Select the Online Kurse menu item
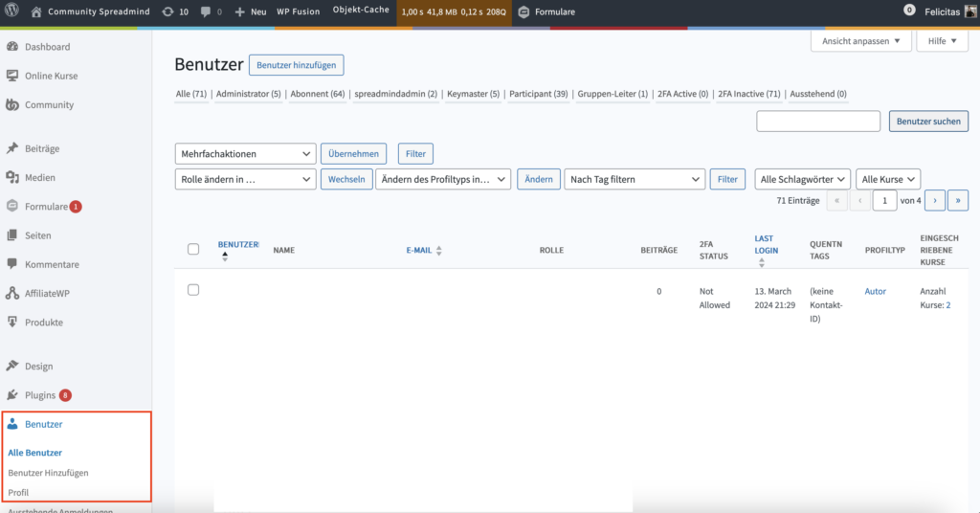The height and width of the screenshot is (513, 980). 51,76
